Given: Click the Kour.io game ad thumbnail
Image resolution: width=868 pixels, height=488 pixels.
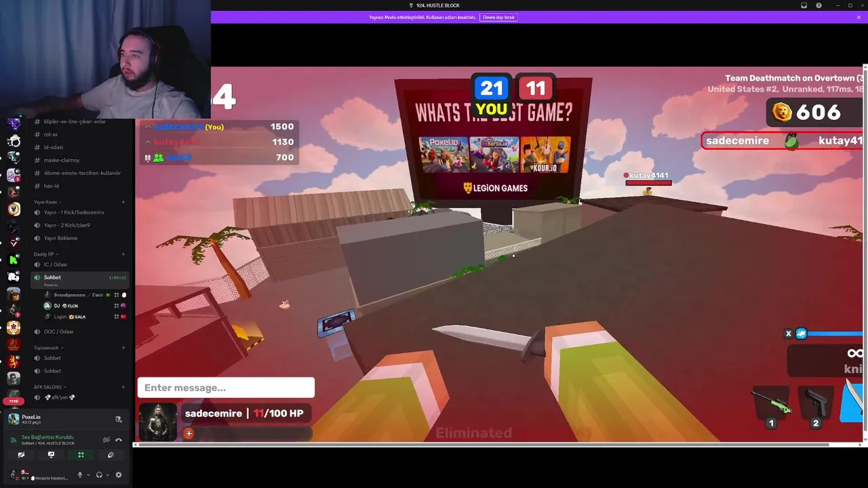Looking at the screenshot, I should pyautogui.click(x=545, y=155).
